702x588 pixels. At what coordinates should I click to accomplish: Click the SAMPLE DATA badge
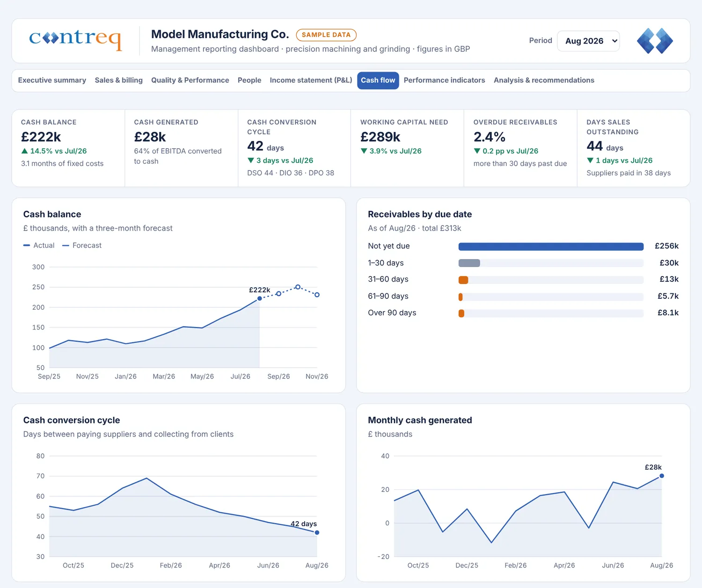pyautogui.click(x=326, y=35)
